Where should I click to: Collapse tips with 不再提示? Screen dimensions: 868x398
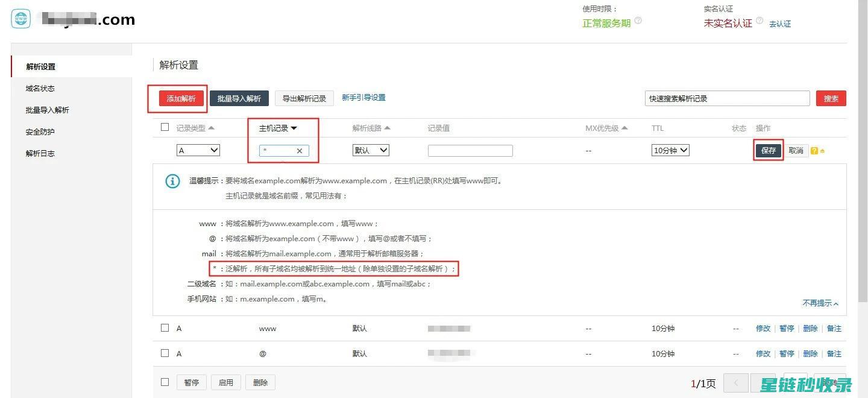tap(820, 303)
